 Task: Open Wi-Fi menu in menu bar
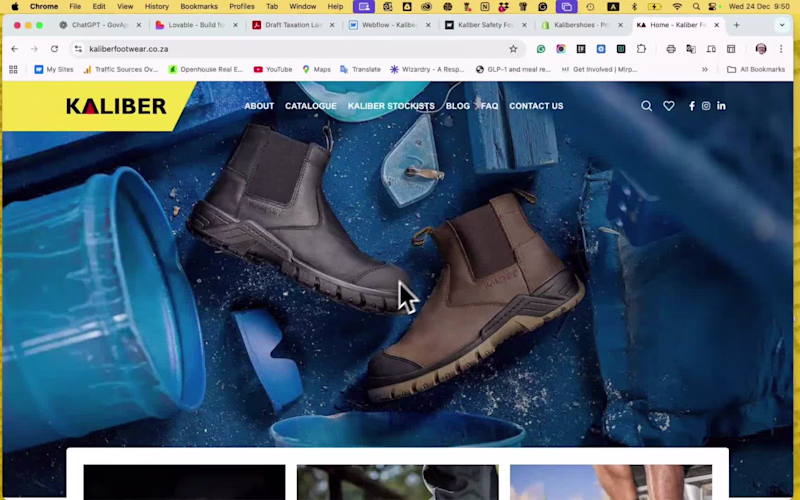tap(677, 7)
